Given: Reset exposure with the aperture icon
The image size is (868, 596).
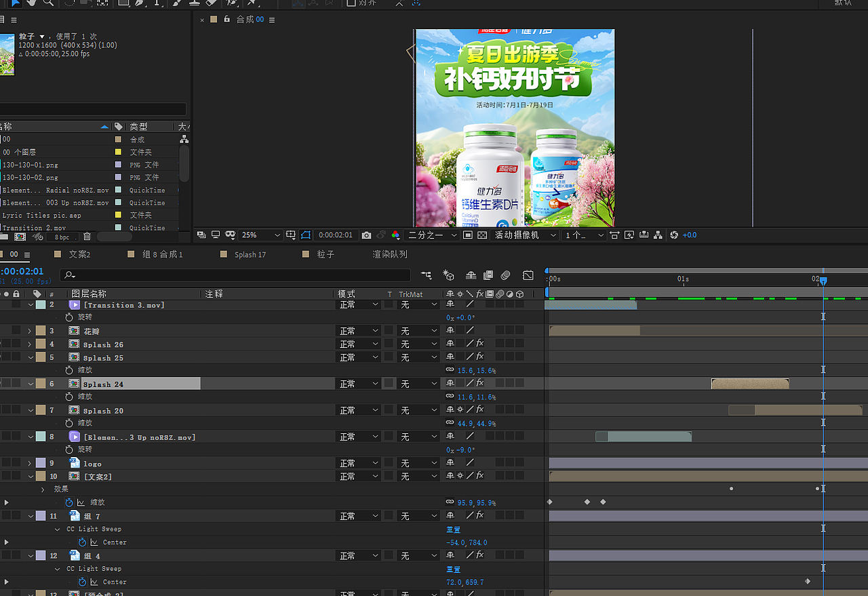Looking at the screenshot, I should 674,235.
